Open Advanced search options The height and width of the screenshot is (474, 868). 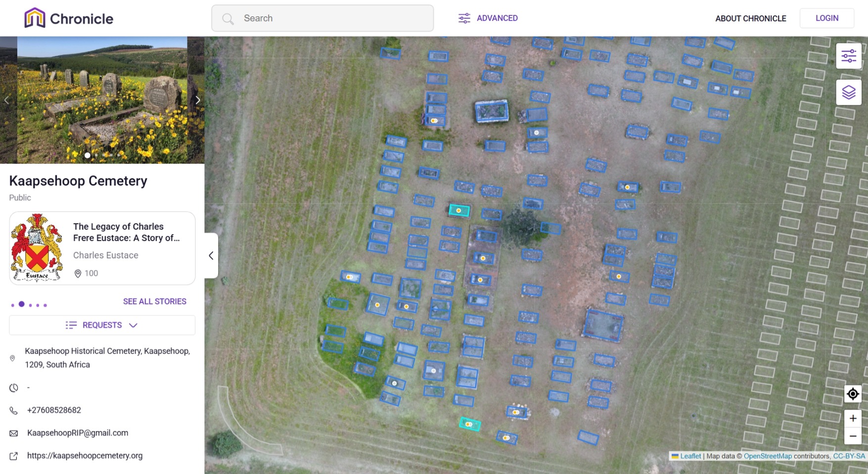(x=488, y=18)
